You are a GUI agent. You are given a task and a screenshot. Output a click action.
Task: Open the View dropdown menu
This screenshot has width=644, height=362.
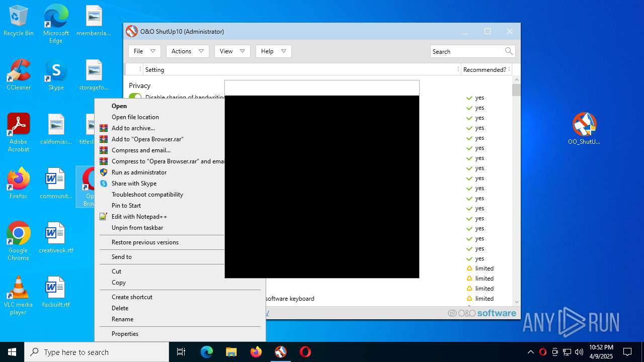click(x=232, y=51)
